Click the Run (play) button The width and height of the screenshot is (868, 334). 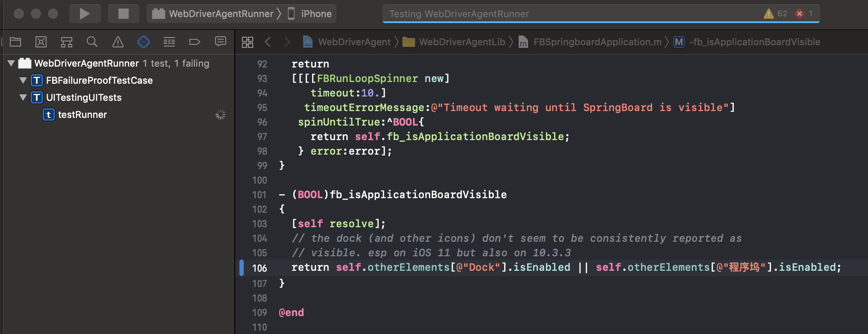coord(85,14)
